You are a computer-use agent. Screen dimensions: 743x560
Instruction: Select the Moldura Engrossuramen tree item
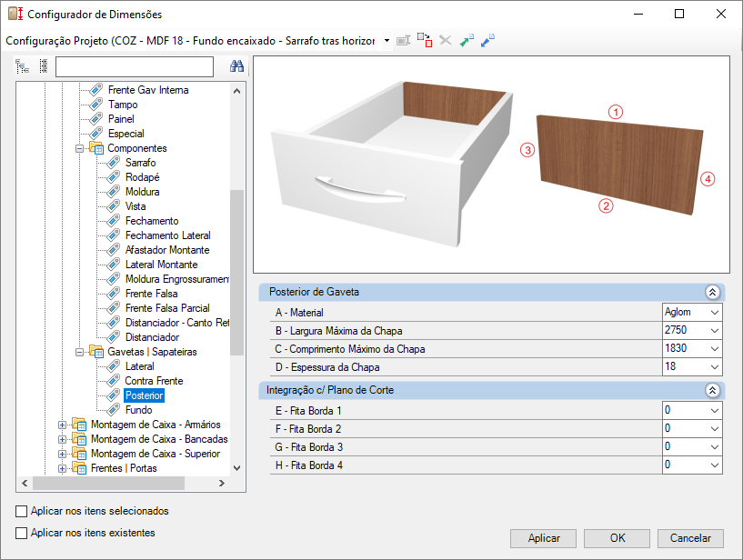point(177,279)
